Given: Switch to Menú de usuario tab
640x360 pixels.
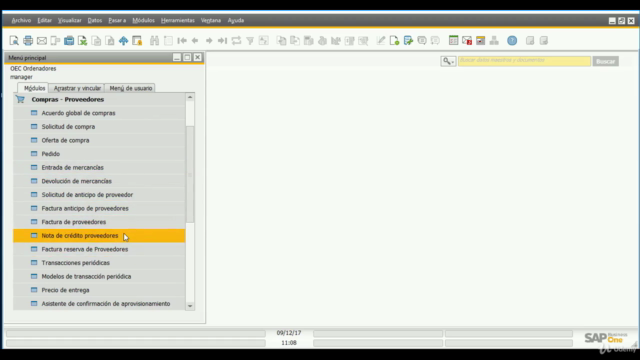Looking at the screenshot, I should (x=130, y=88).
